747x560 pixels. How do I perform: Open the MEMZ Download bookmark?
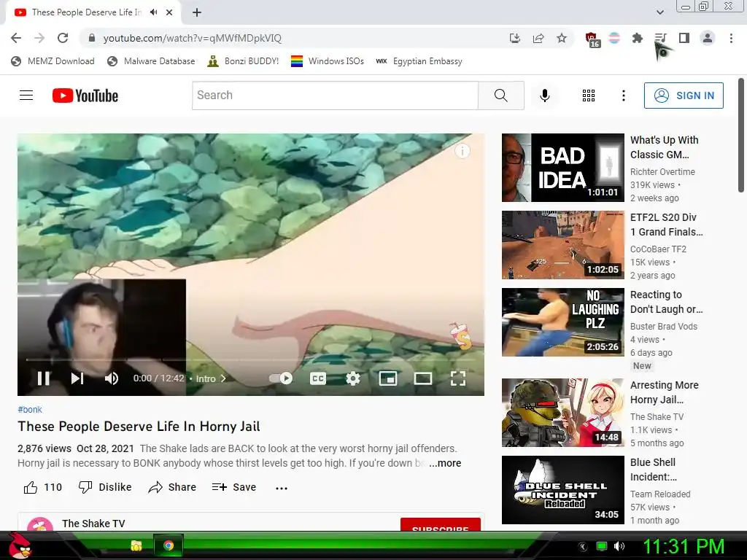pos(53,61)
